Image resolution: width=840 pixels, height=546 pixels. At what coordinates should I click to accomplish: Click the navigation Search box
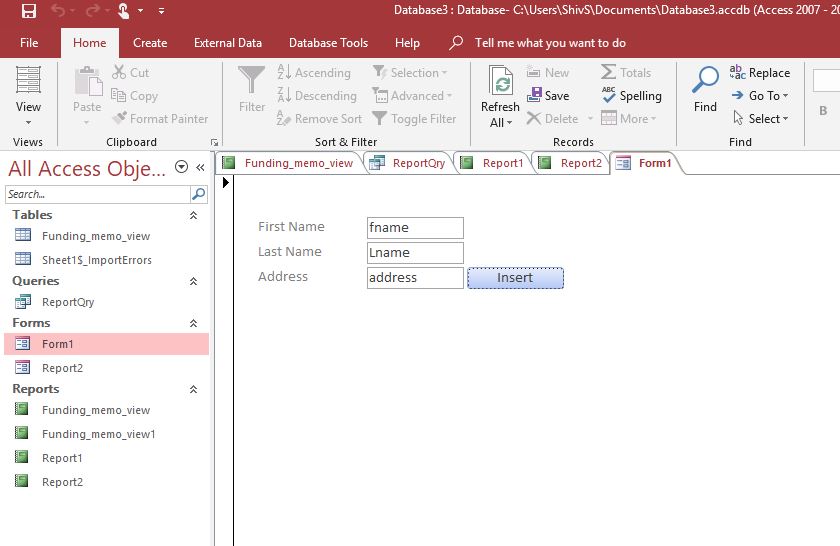tap(98, 194)
